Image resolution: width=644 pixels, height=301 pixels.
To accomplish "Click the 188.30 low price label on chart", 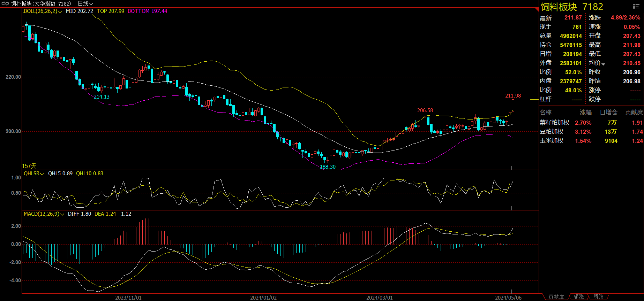I will tap(328, 167).
